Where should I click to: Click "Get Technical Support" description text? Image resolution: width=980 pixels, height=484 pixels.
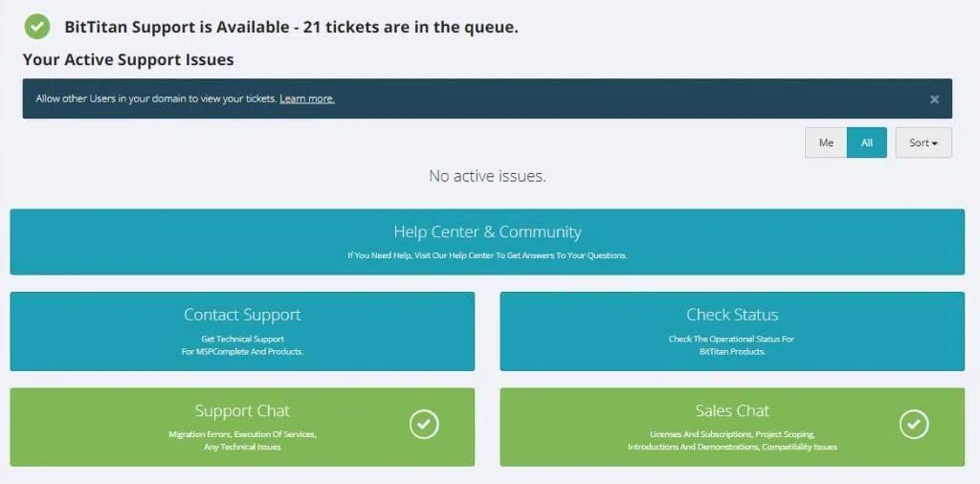(242, 339)
